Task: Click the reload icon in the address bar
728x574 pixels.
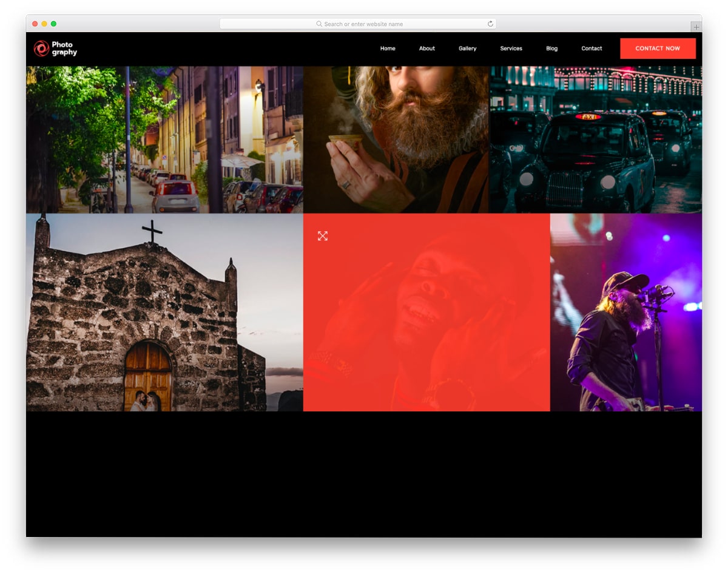Action: [490, 24]
